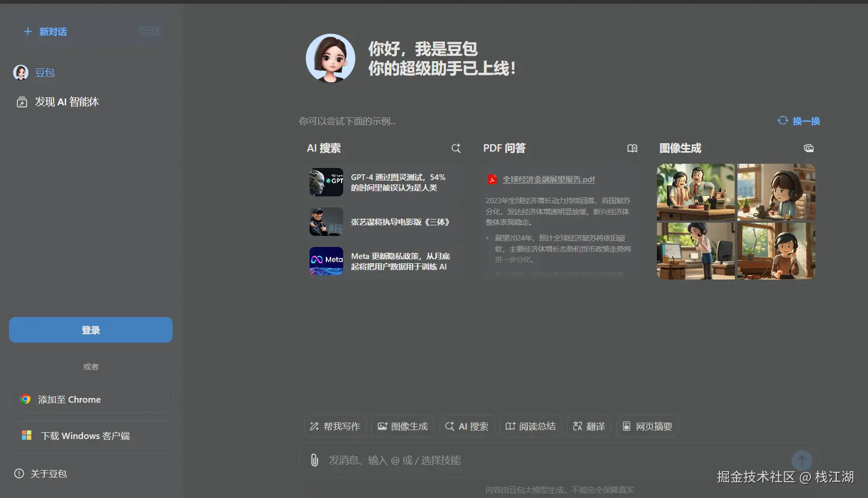868x498 pixels.
Task: Click 添加至 Chrome button
Action: [x=91, y=400]
